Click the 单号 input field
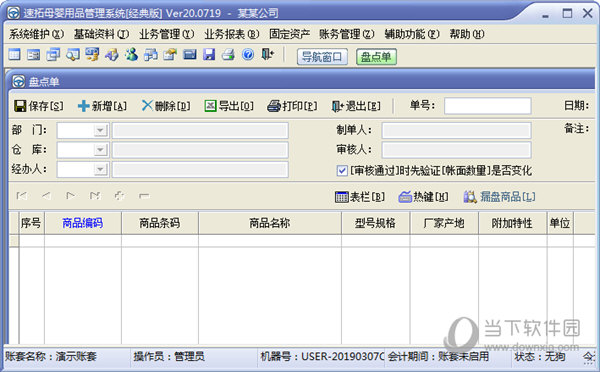Image resolution: width=600 pixels, height=372 pixels. pyautogui.click(x=488, y=106)
